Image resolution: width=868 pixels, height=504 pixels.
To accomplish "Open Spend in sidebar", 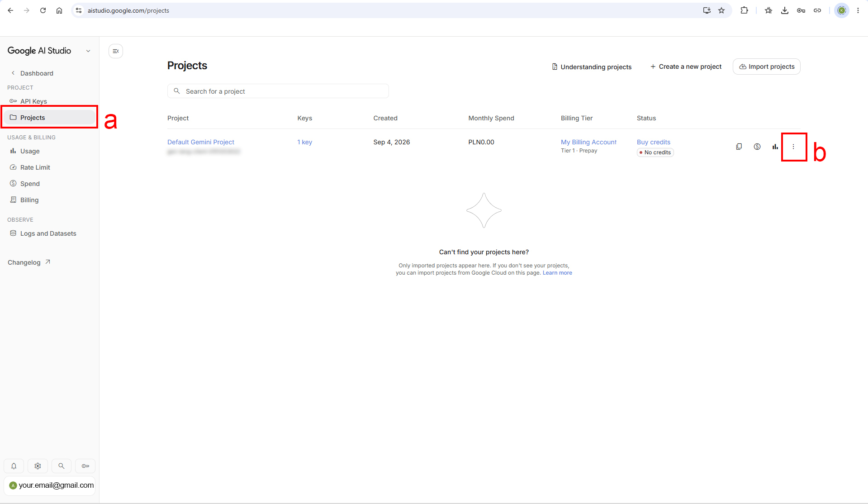I will click(30, 184).
